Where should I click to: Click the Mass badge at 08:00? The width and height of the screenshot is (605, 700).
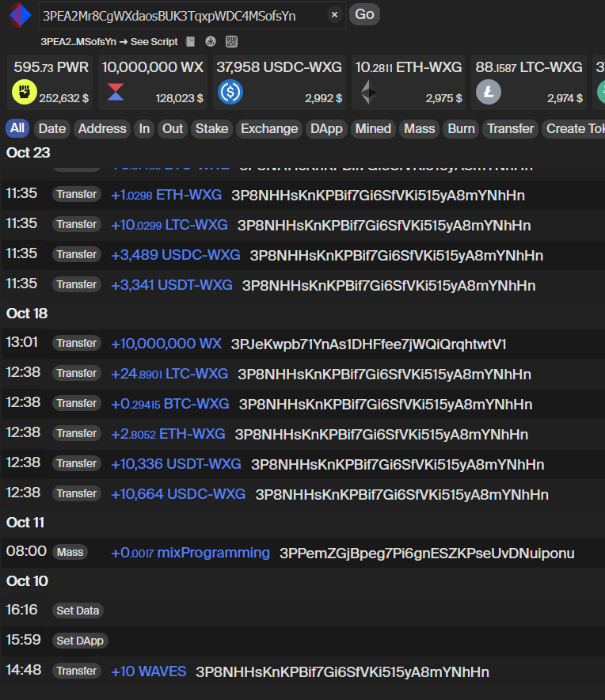[x=70, y=552]
